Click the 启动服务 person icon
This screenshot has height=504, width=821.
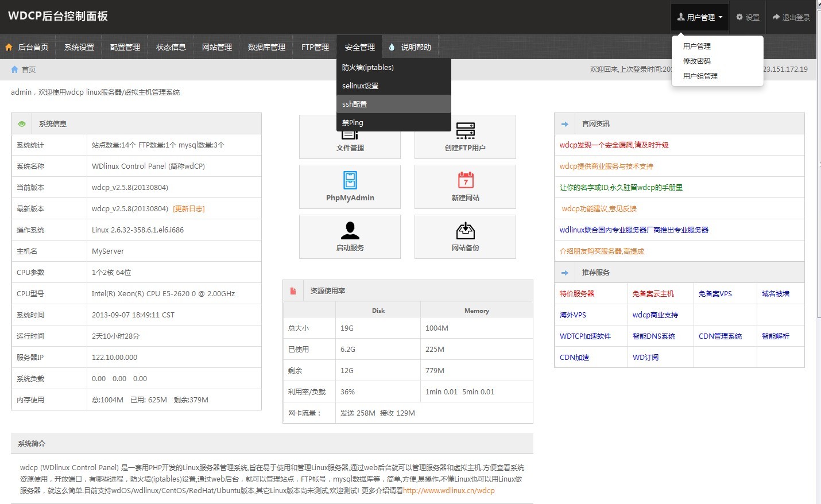(350, 230)
